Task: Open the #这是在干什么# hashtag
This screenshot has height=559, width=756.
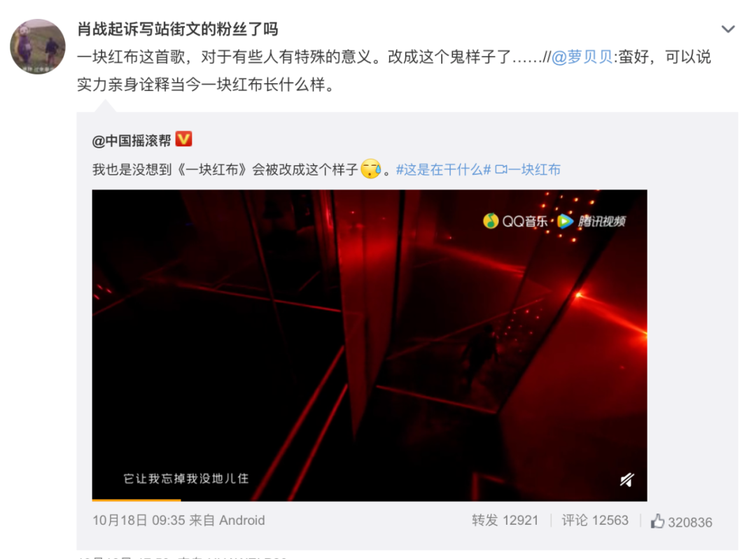Action: point(444,169)
